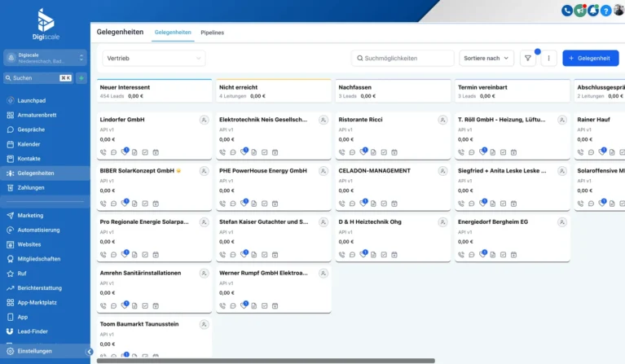The height and width of the screenshot is (364, 625).
Task: Click chat icon on Energiedorf Bergheim EG card
Action: coord(472,255)
